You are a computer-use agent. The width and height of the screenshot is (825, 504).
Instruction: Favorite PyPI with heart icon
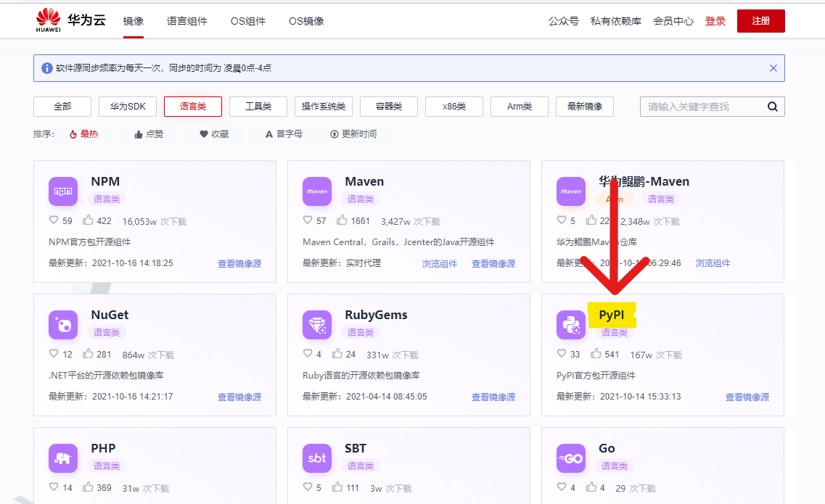pos(562,354)
